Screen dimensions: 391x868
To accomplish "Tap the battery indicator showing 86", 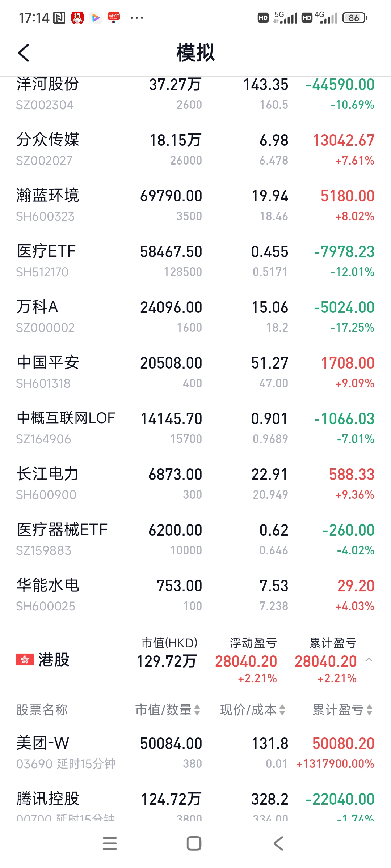I will (355, 18).
